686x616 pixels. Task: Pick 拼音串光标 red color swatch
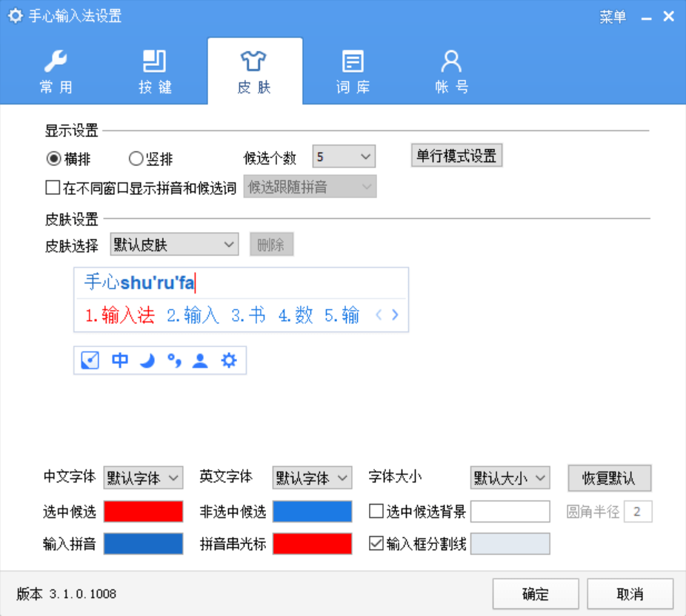point(312,544)
